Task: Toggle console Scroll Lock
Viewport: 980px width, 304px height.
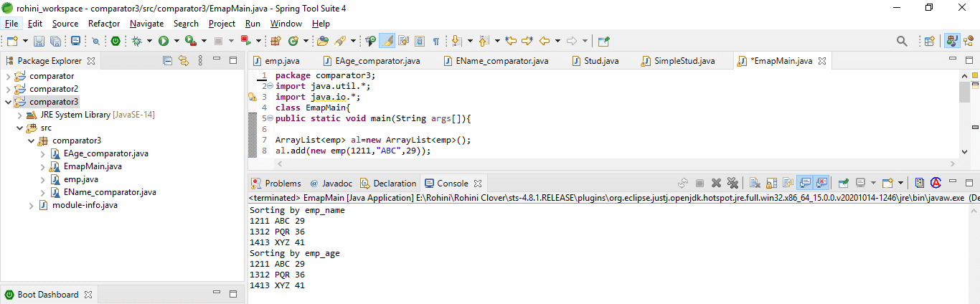Action: click(x=771, y=183)
